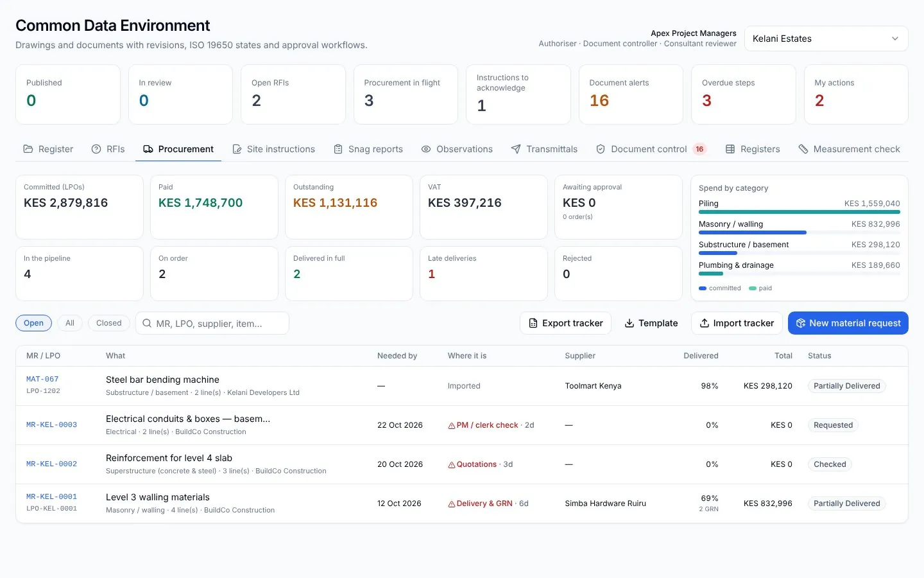Click the Transmittals paper-plane icon

[x=516, y=149]
